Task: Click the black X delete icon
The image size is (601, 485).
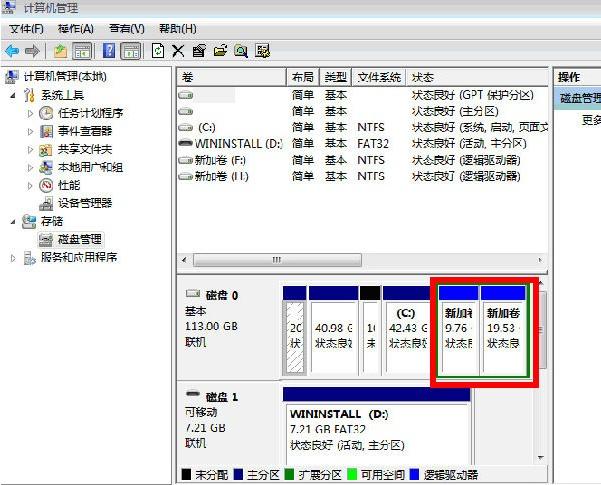Action: coord(178,50)
